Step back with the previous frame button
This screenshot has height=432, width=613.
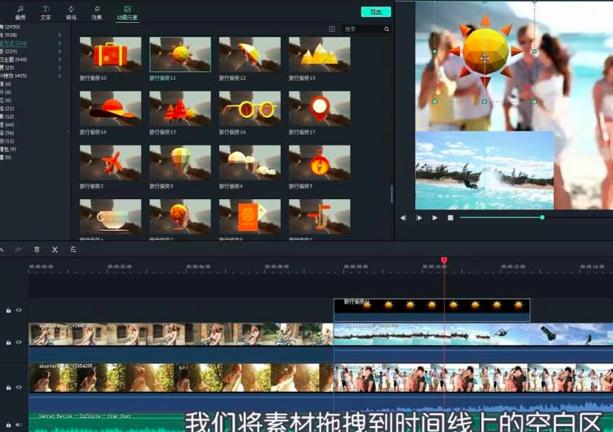point(404,217)
